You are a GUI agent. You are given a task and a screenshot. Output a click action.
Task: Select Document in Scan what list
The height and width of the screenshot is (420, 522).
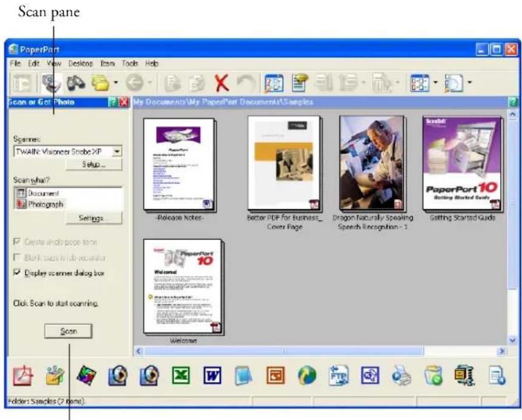point(38,194)
